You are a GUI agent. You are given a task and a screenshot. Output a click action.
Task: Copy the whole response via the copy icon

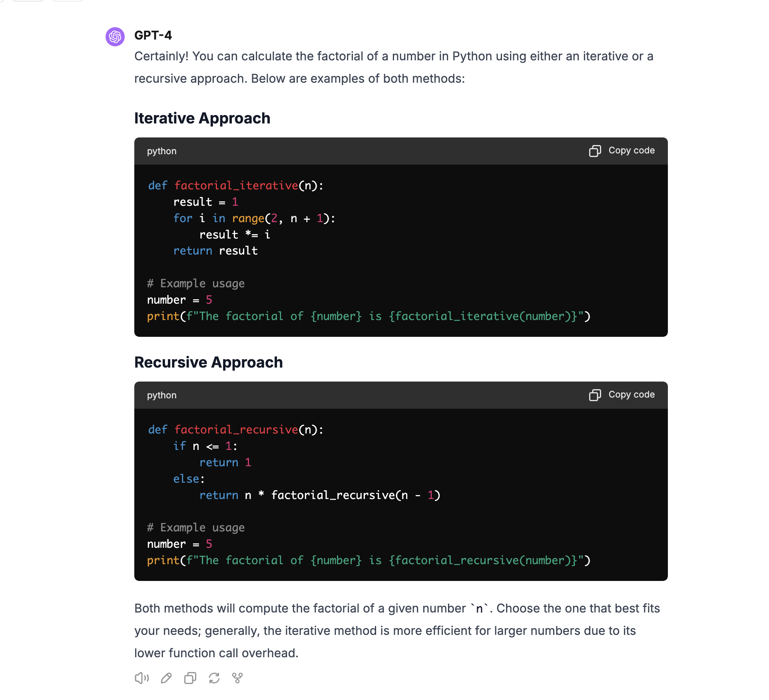[190, 678]
